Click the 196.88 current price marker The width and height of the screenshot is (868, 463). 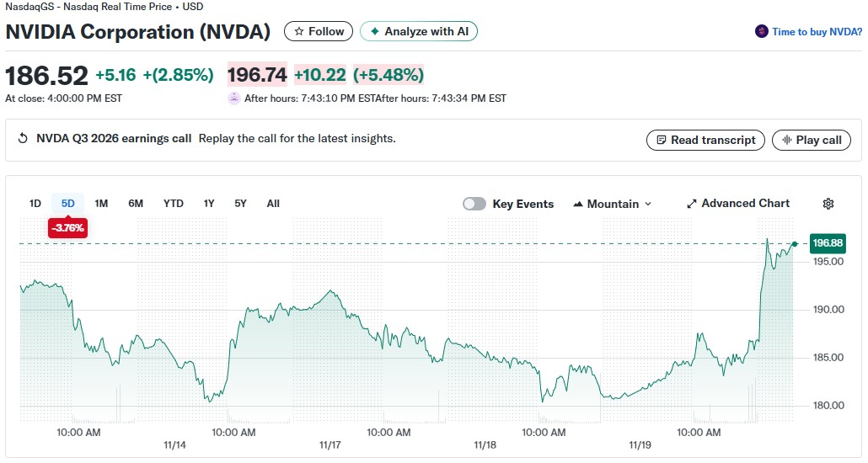point(828,243)
